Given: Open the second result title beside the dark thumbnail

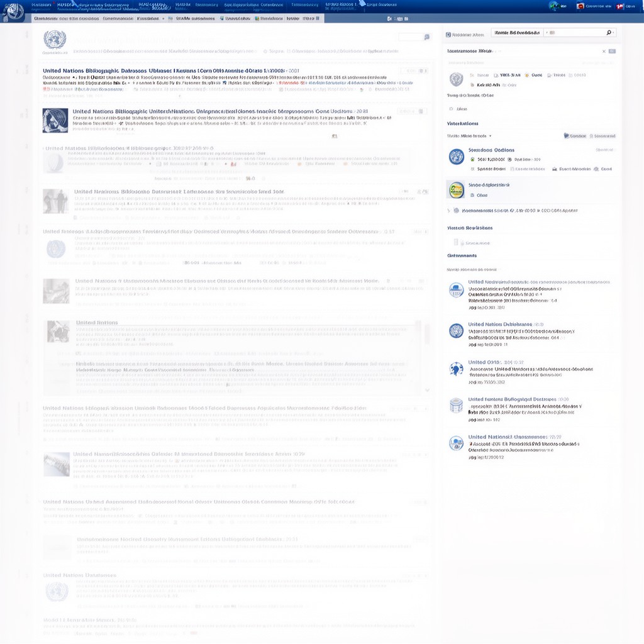Looking at the screenshot, I should point(220,111).
